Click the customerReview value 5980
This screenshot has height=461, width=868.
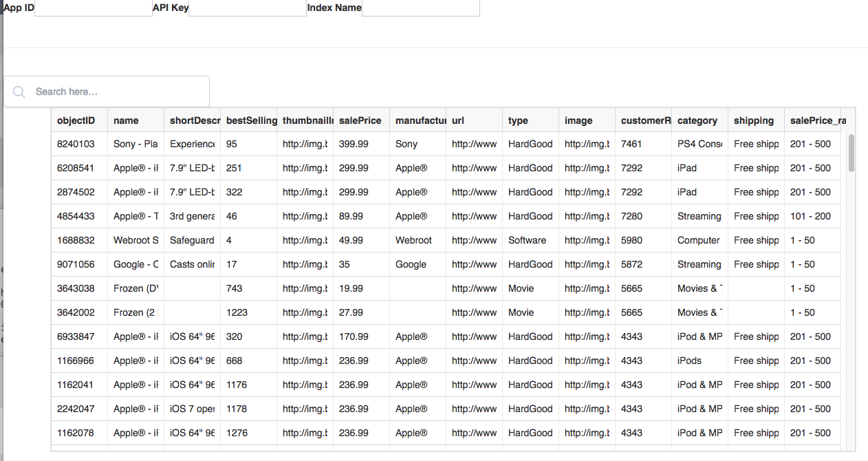point(643,240)
